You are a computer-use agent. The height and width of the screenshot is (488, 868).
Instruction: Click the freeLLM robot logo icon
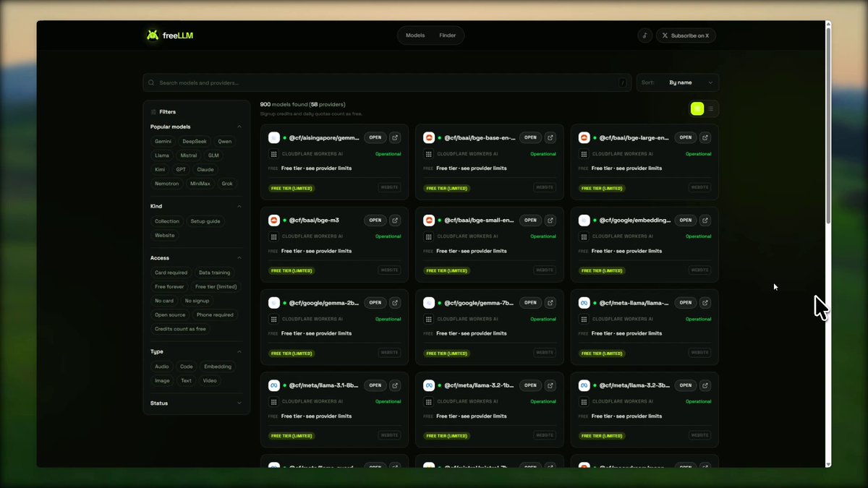[x=152, y=35]
